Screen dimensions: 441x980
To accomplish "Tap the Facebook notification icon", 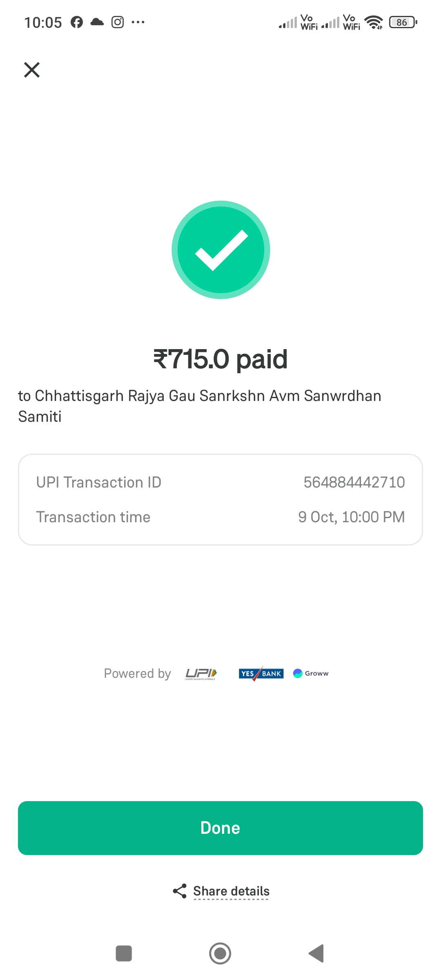I will [x=77, y=22].
